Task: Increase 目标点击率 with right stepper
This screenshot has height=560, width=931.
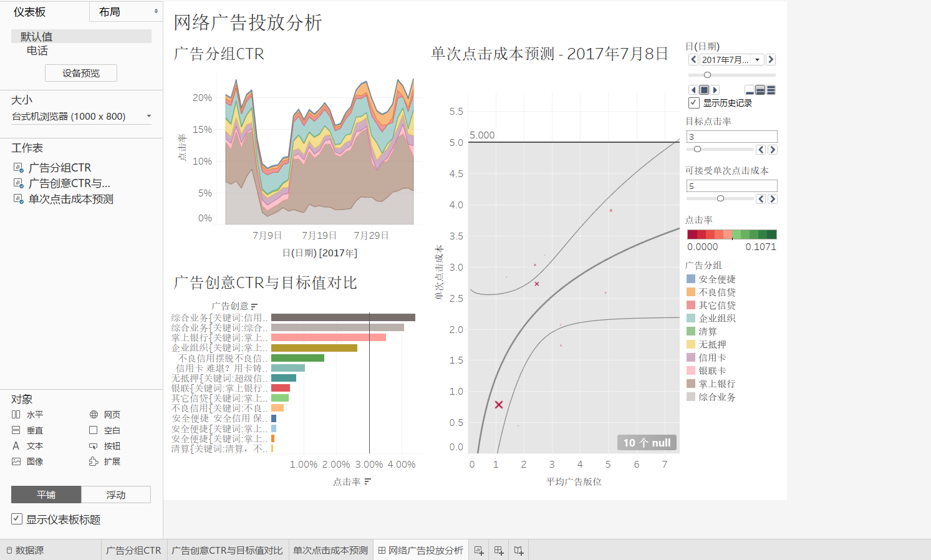Action: point(773,150)
